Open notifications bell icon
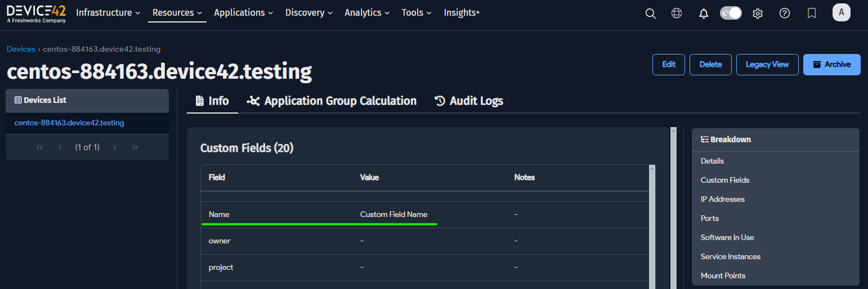Viewport: 868px width, 289px height. [704, 13]
